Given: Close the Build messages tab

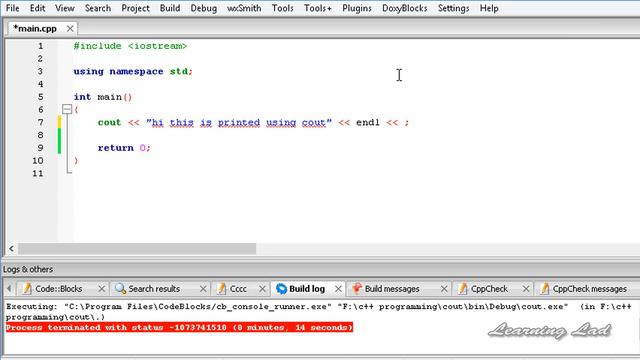Looking at the screenshot, I should point(444,289).
